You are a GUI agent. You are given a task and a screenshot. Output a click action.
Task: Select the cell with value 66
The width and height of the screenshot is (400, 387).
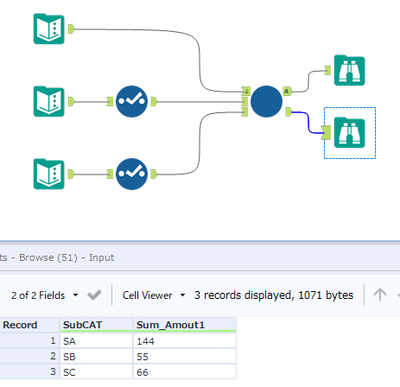[185, 372]
